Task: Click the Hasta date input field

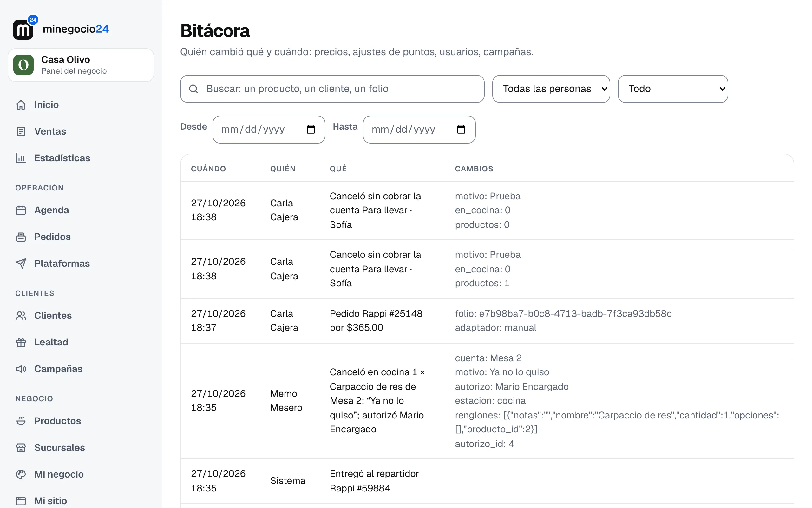Action: click(x=419, y=130)
